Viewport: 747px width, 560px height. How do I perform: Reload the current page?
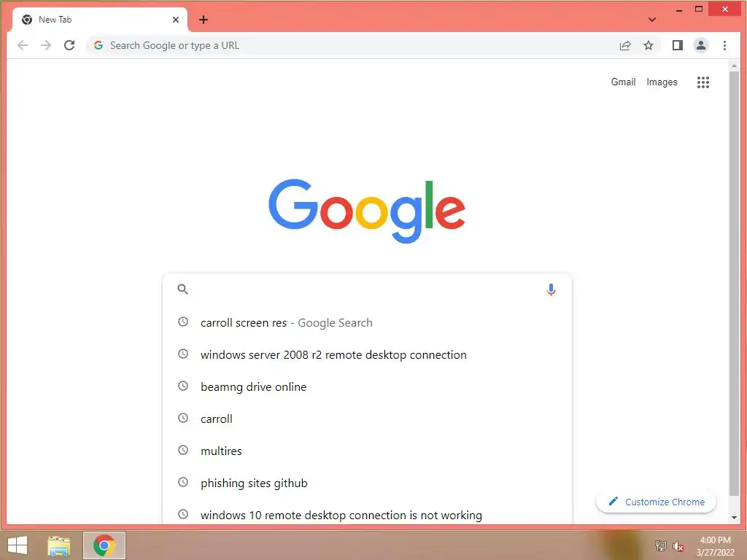(69, 45)
